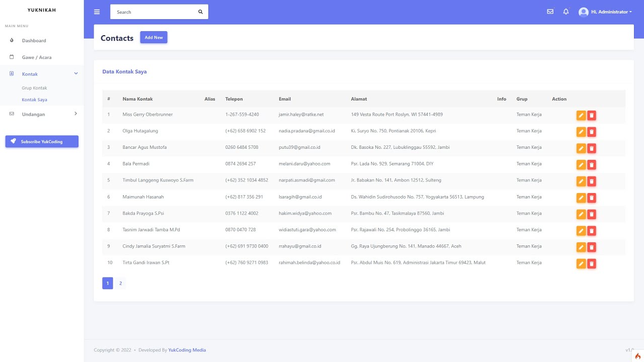The image size is (644, 362).
Task: Click email hakim.widya@yahoo.com
Action: coord(305,213)
